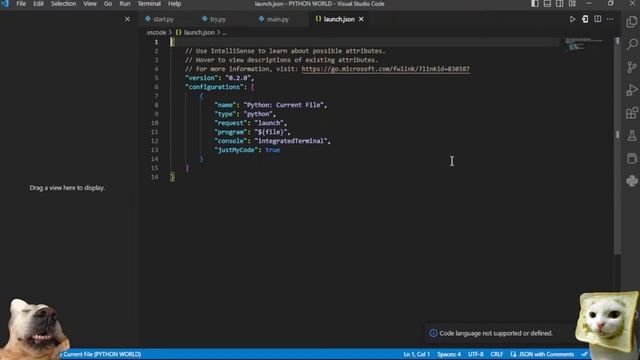Open the View menu
Screen dimensions: 640x360
(x=90, y=4)
